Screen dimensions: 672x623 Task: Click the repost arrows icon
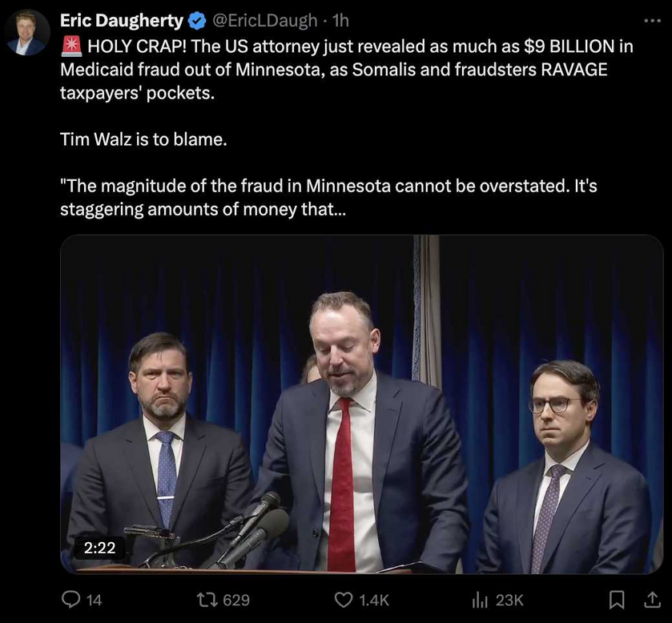point(206,600)
